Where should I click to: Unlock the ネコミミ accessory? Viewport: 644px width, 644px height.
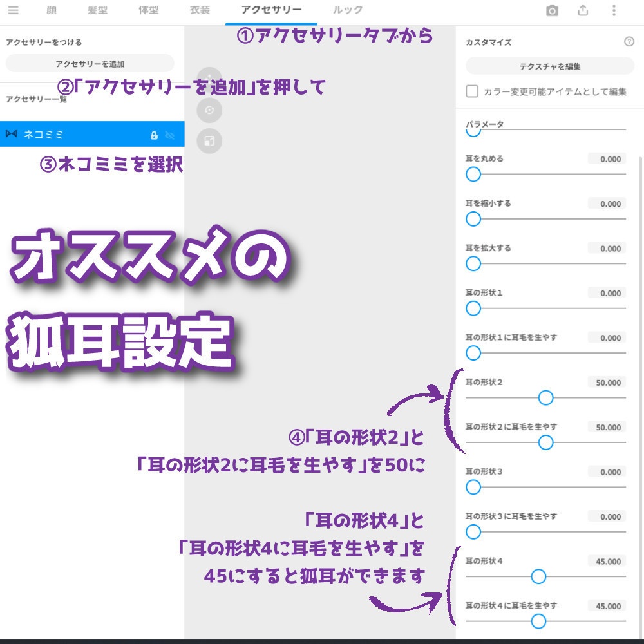154,134
